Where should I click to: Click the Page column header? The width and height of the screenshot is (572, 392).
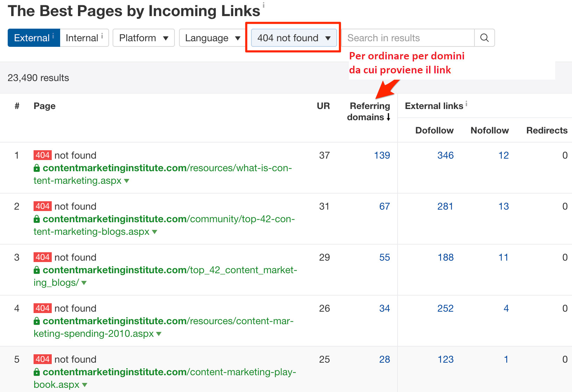point(44,106)
